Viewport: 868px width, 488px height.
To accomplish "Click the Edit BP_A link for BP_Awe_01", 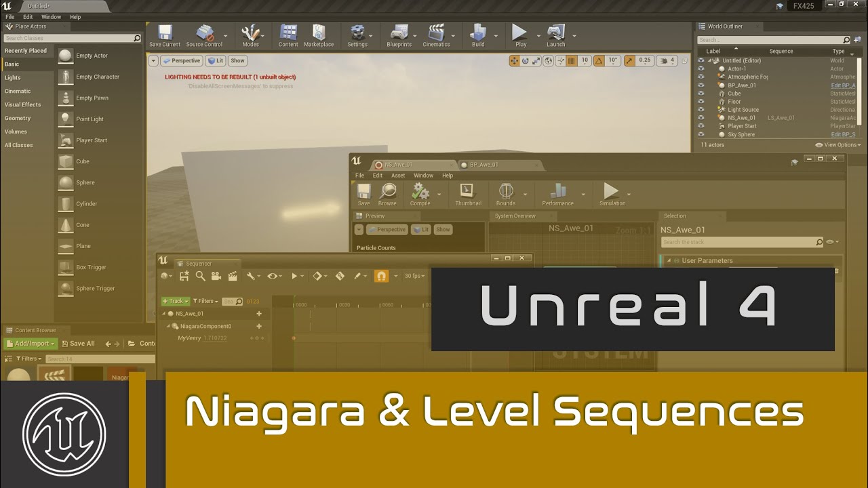I will coord(844,85).
